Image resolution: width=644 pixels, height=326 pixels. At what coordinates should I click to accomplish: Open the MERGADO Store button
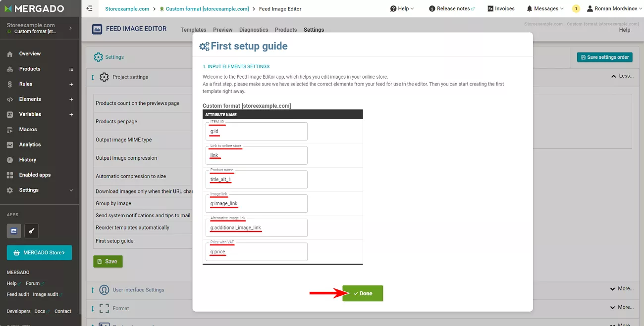pos(39,253)
